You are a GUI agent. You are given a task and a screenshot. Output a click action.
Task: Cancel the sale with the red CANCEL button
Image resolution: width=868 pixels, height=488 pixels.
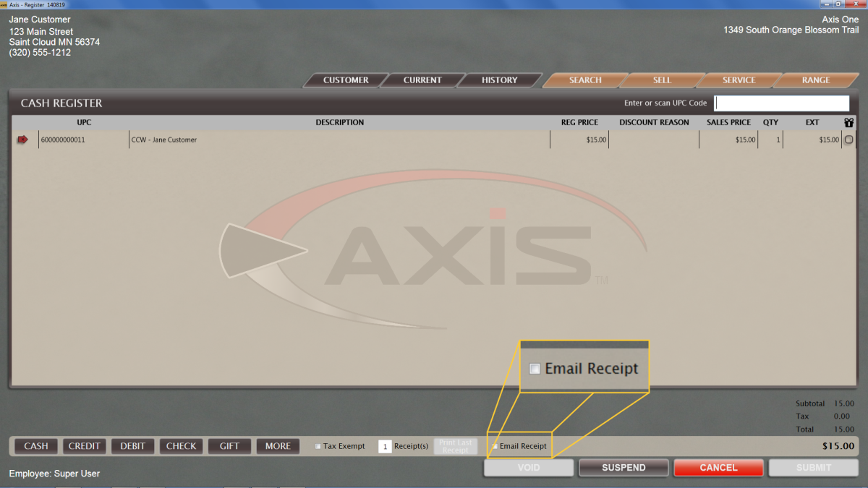pyautogui.click(x=718, y=468)
